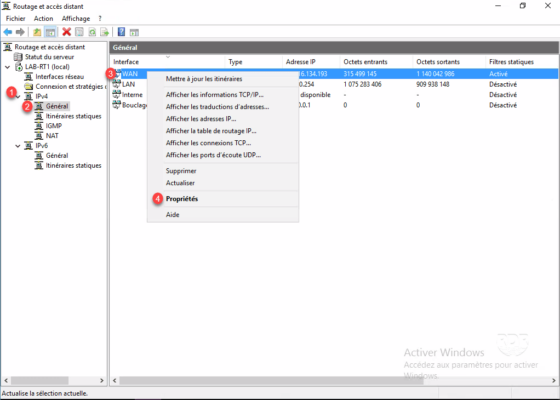560x400 pixels.
Task: Click the red X delete toolbar icon
Action: click(x=66, y=32)
